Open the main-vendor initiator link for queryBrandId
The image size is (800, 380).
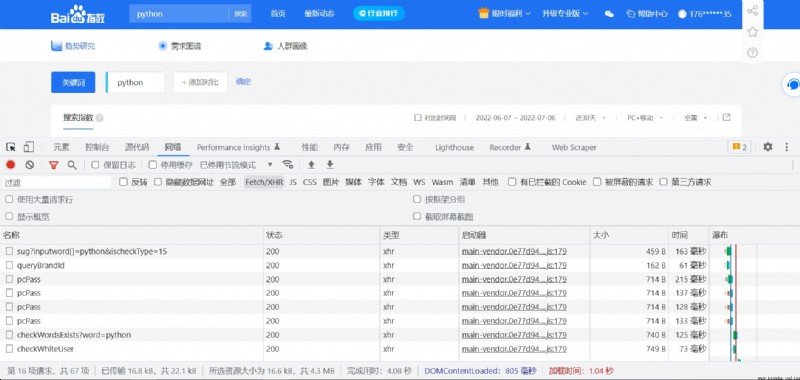pos(514,265)
